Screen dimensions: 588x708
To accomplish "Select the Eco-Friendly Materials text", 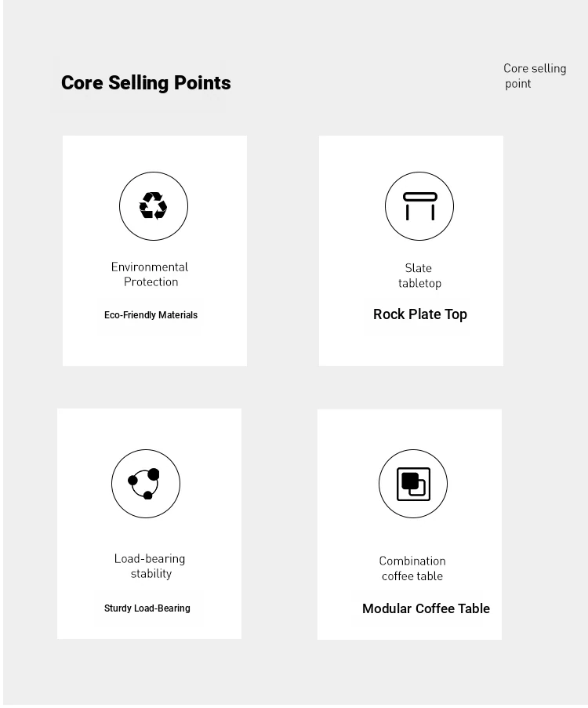I will pos(151,314).
